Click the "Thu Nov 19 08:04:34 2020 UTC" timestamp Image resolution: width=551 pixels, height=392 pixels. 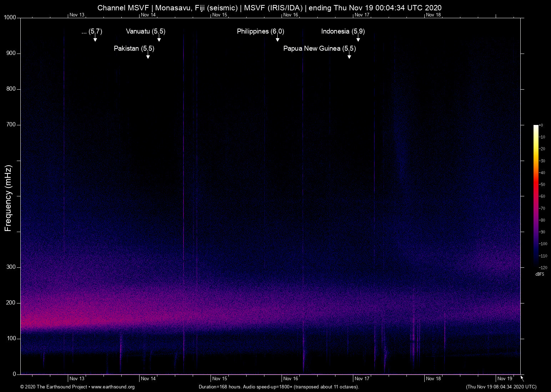501,387
